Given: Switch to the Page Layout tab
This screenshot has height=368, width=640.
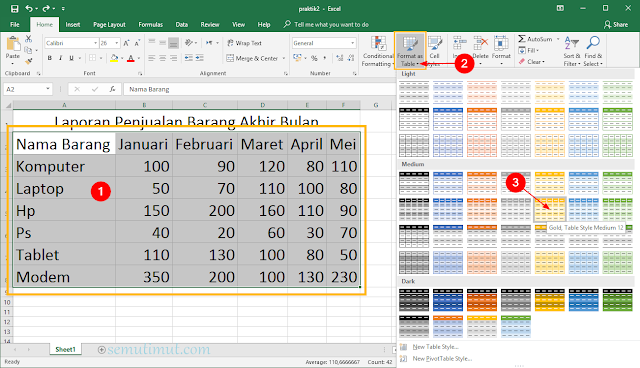Looking at the screenshot, I should [109, 24].
